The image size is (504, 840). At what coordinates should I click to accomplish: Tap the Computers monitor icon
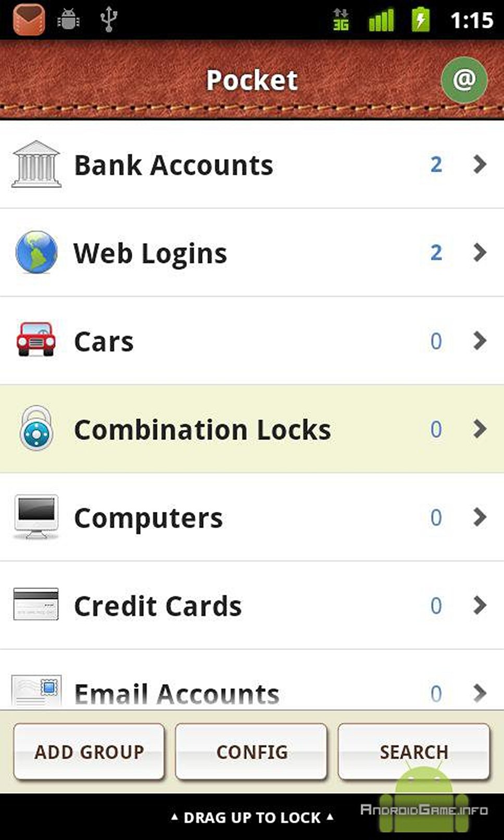click(x=36, y=517)
